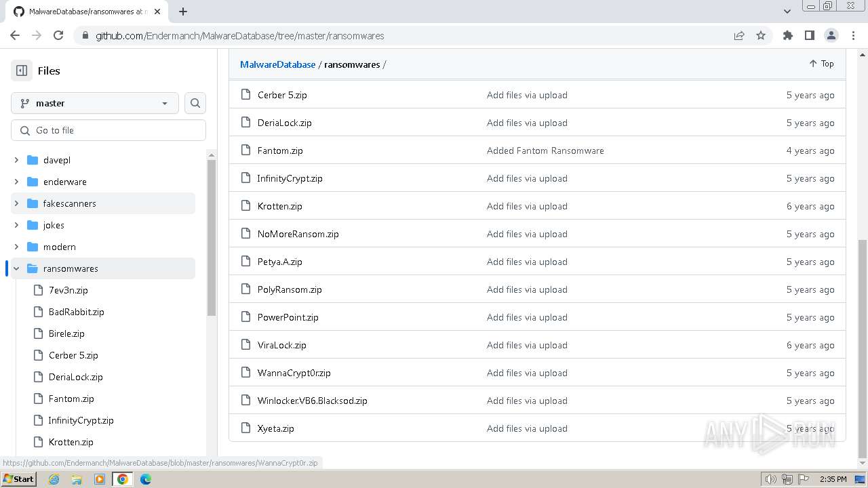The height and width of the screenshot is (488, 868).
Task: Select the ransomwares folder in tree
Action: (71, 268)
